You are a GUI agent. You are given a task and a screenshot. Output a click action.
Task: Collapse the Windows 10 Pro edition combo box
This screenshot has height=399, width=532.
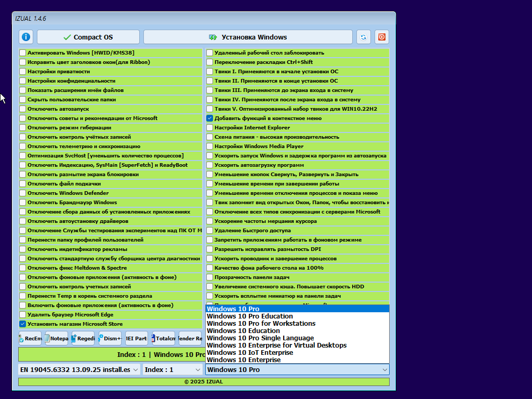click(x=297, y=369)
